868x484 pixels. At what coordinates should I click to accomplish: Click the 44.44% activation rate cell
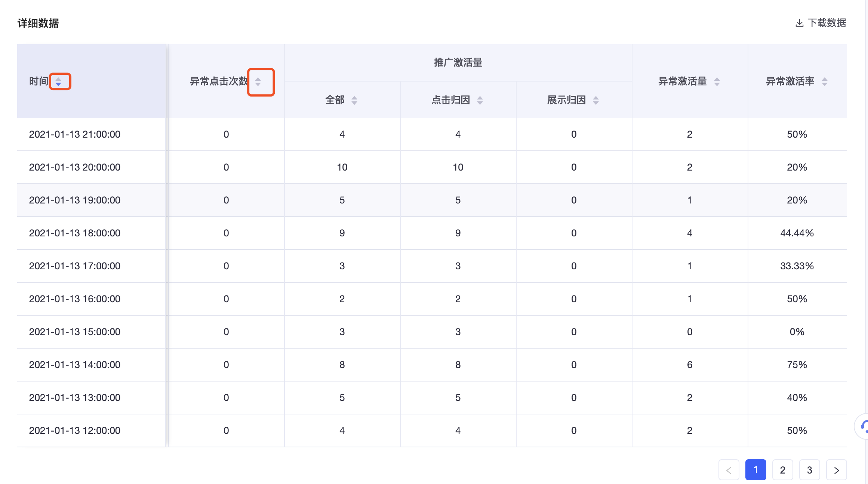(797, 233)
